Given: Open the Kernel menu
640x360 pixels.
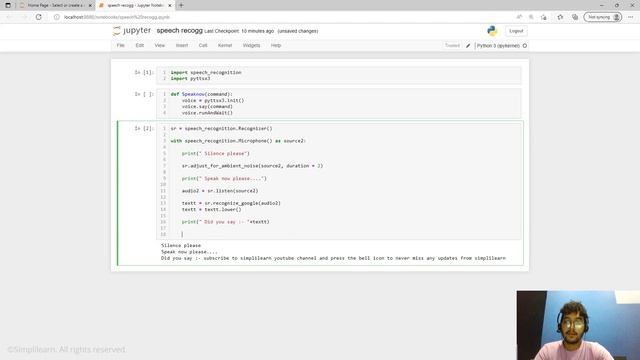Looking at the screenshot, I should click(225, 45).
